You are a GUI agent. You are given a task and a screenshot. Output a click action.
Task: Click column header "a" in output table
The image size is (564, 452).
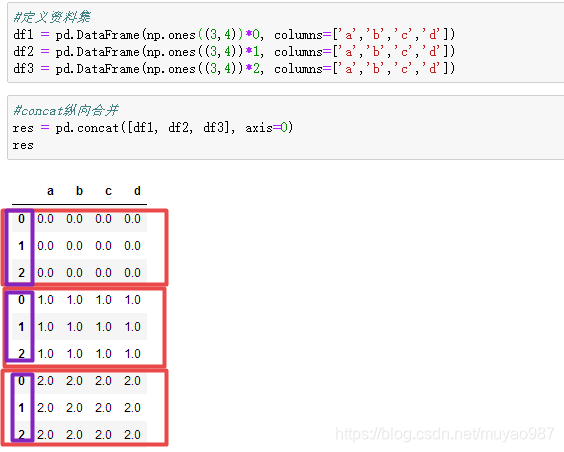50,191
